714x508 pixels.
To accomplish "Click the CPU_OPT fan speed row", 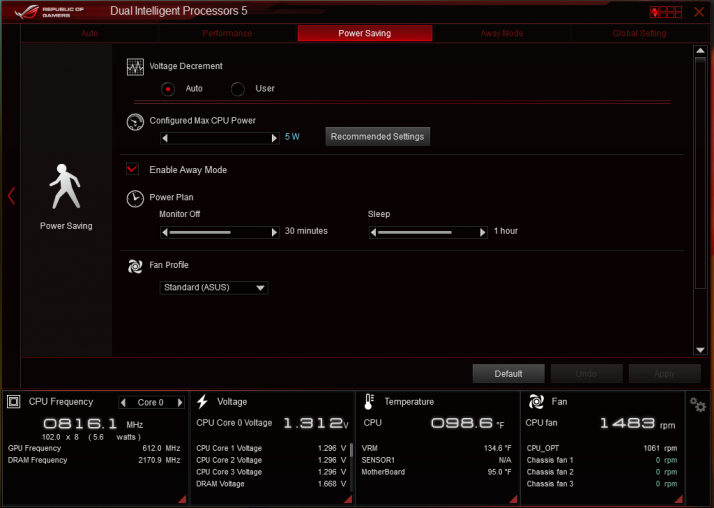I will (602, 448).
